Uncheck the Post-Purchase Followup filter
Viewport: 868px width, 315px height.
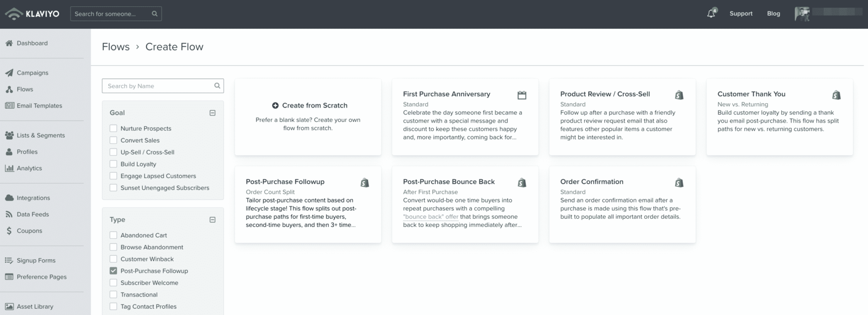coord(113,271)
